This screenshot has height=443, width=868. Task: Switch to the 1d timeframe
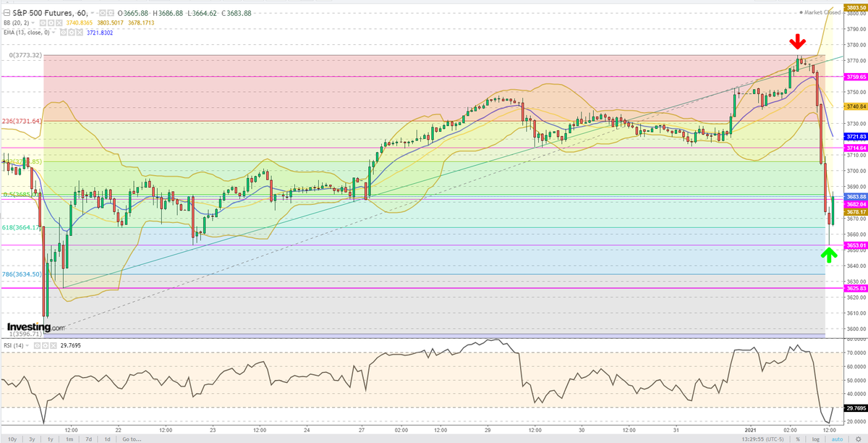pyautogui.click(x=107, y=438)
